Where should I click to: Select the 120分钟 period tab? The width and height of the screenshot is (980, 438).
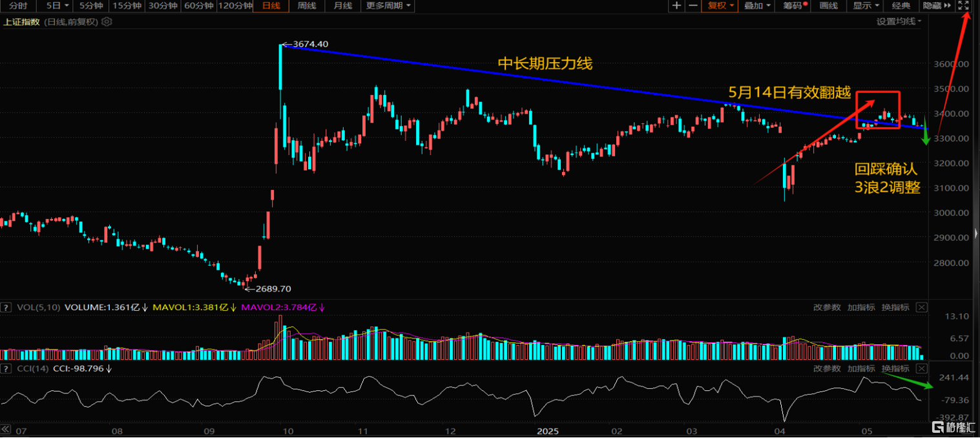[x=235, y=6]
